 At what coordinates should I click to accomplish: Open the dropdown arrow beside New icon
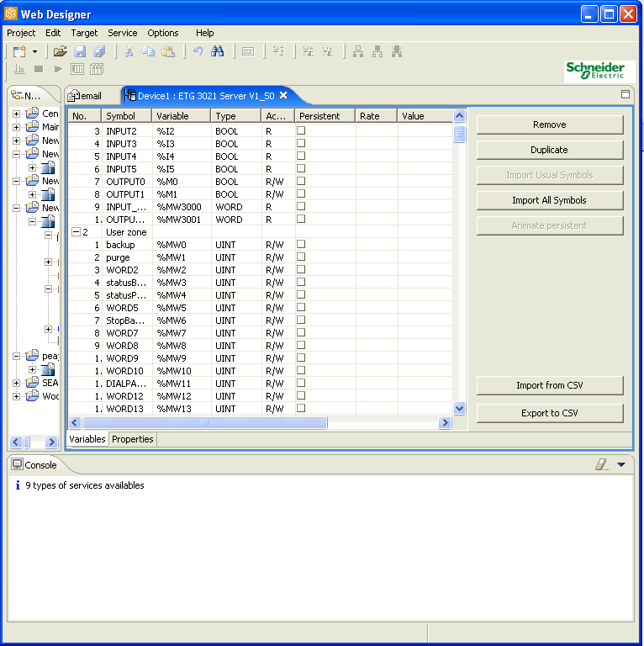coord(35,52)
